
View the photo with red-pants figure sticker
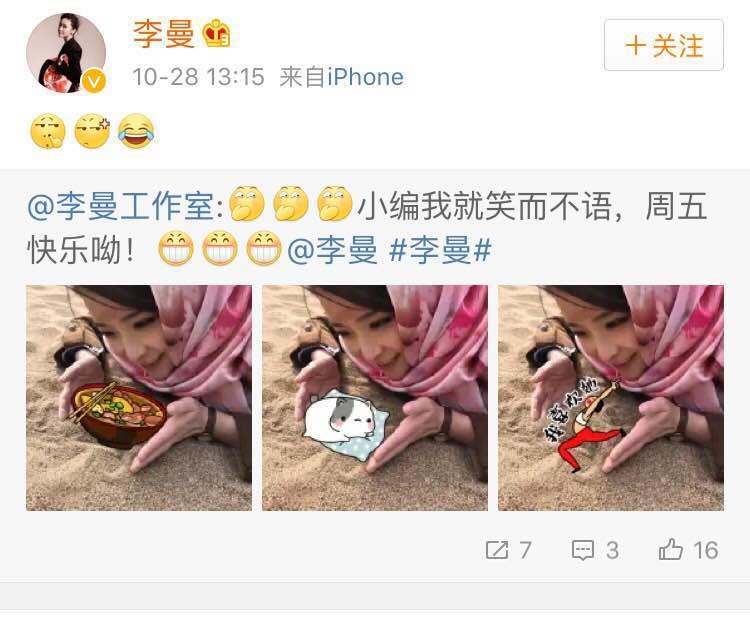point(611,398)
